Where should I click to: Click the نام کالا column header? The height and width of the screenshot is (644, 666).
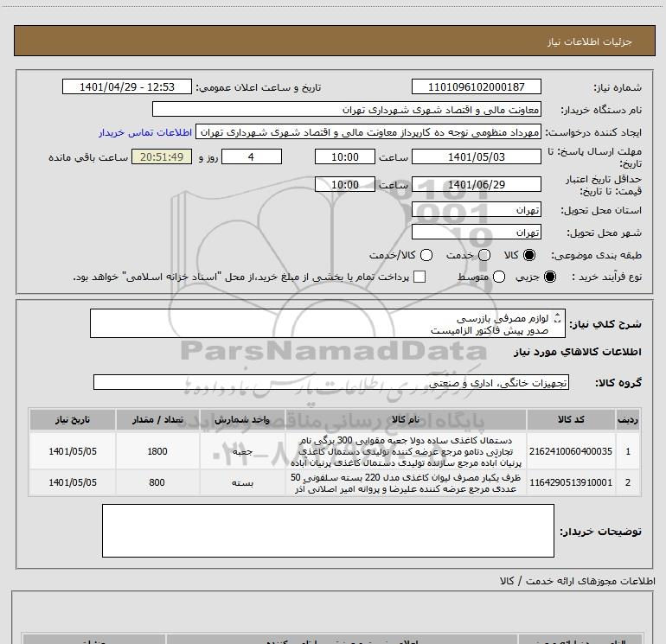(x=406, y=419)
